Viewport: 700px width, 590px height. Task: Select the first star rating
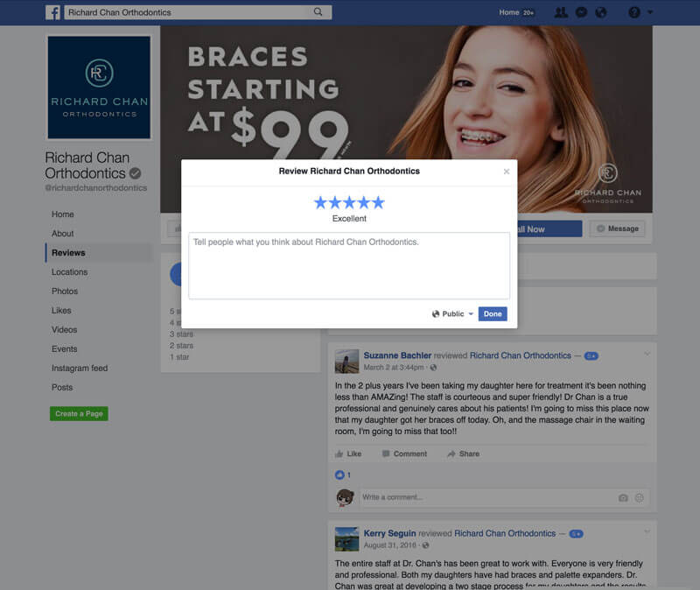(320, 203)
